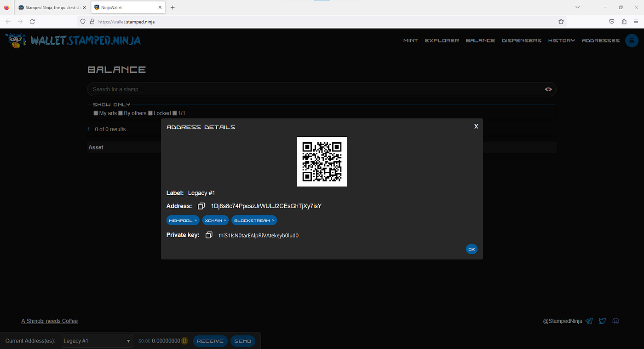Toggle the red eye visibility icon
Image resolution: width=644 pixels, height=349 pixels.
coord(548,89)
